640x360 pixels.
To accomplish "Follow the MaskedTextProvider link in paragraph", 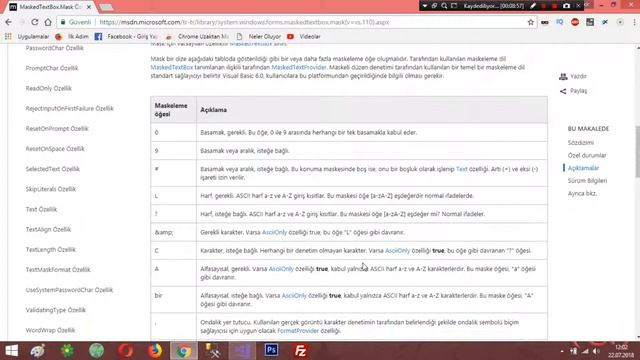I will tap(299, 67).
